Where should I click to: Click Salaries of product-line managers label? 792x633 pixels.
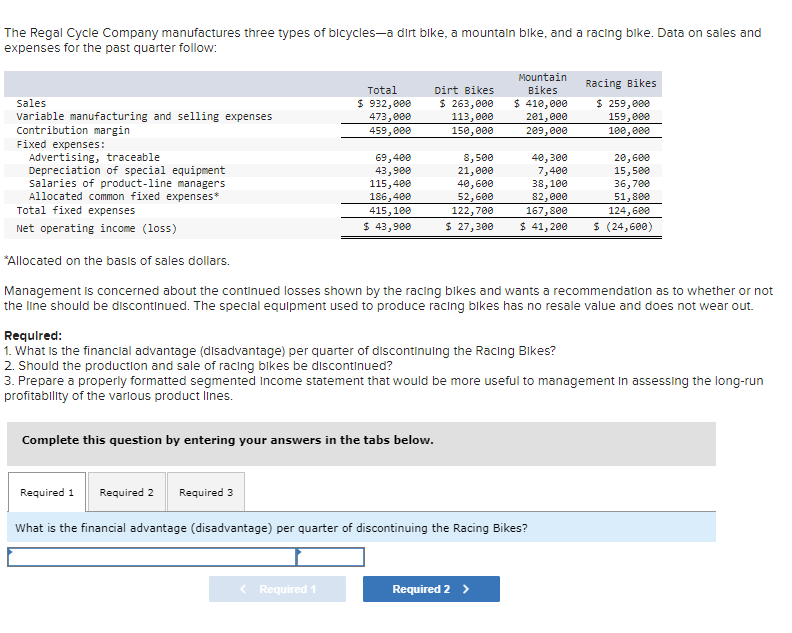127,184
